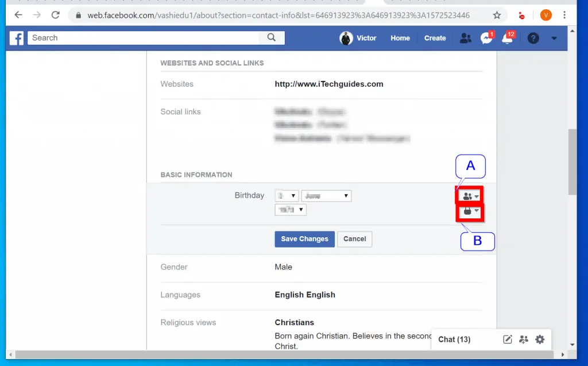
Task: Click the red browser extension icon
Action: coord(521,16)
